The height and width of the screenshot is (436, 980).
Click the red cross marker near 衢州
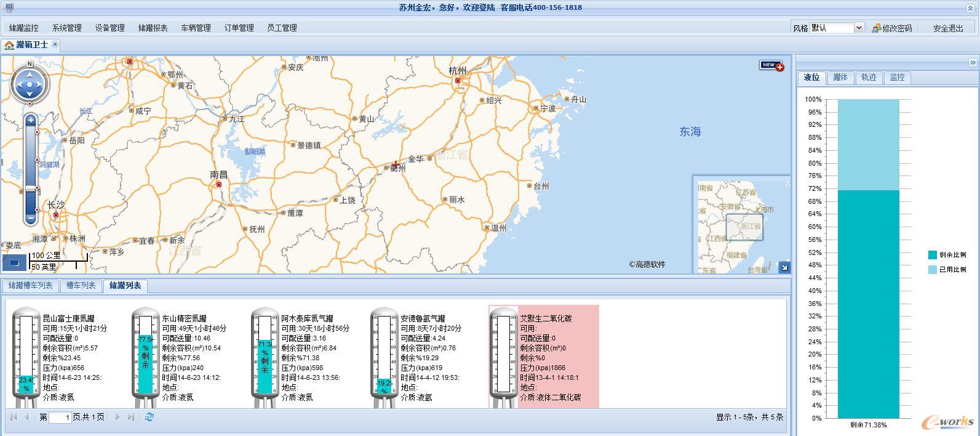click(396, 164)
